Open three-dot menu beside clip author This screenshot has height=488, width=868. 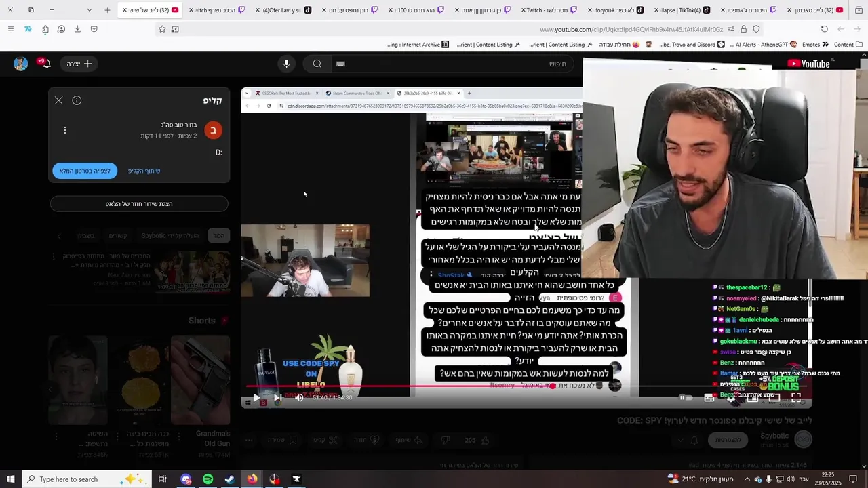click(x=65, y=130)
